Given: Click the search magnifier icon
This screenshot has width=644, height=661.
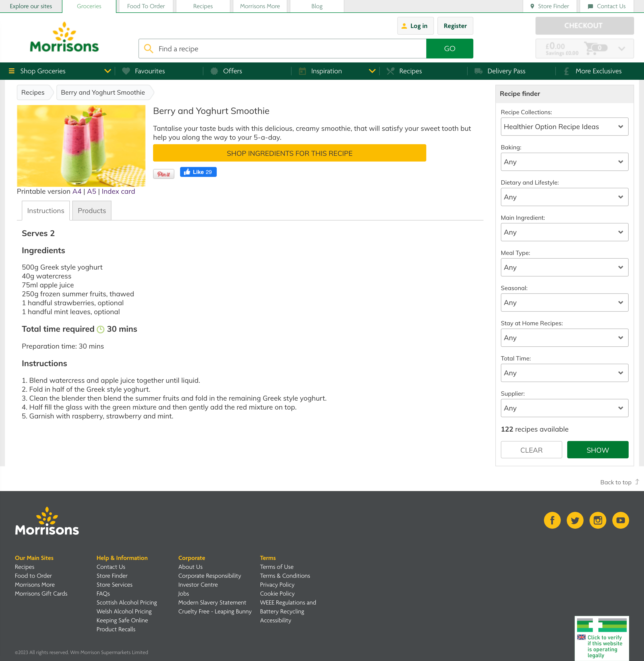Looking at the screenshot, I should tap(149, 49).
